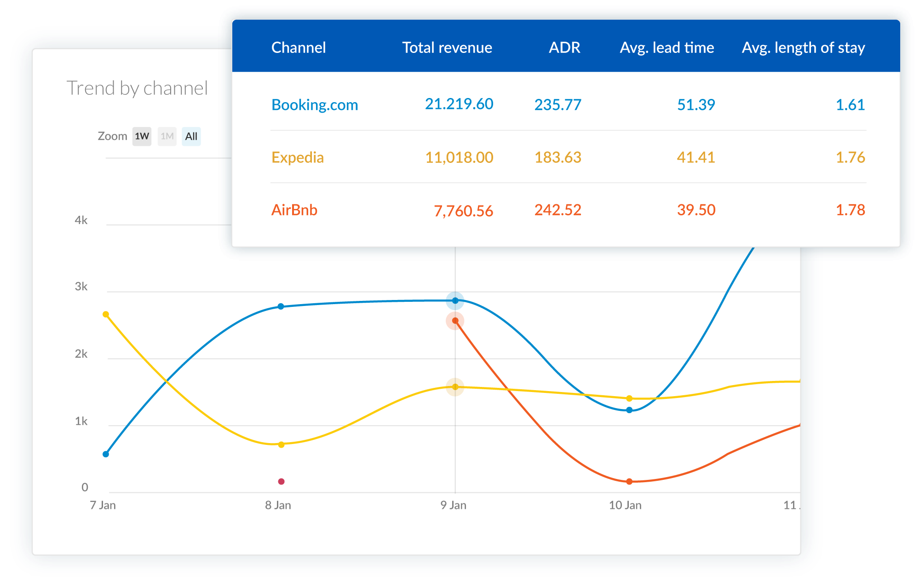920x588 pixels.
Task: Click the highlighted yellow point on 9 Jan
Action: pyautogui.click(x=455, y=387)
